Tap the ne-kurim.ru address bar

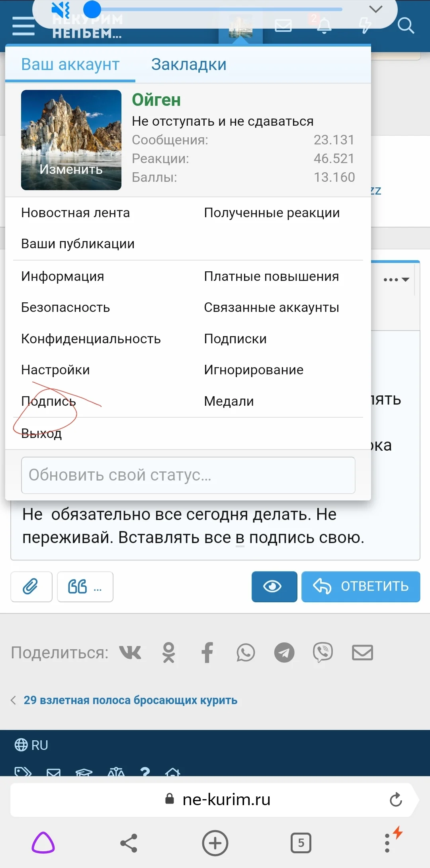coord(215,800)
